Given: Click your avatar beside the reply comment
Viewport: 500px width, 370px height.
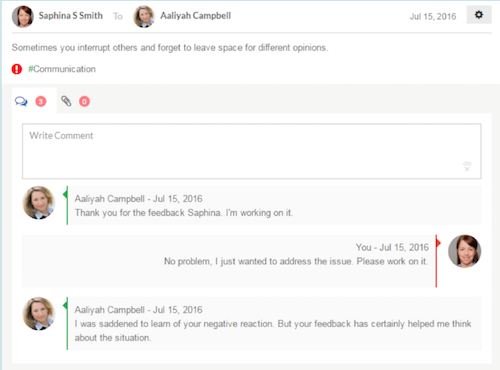Looking at the screenshot, I should click(x=464, y=251).
